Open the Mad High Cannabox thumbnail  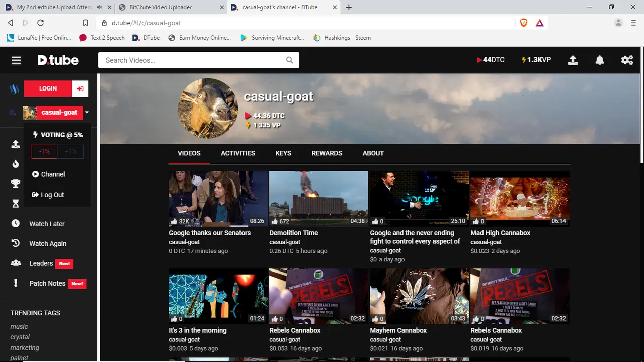(520, 199)
